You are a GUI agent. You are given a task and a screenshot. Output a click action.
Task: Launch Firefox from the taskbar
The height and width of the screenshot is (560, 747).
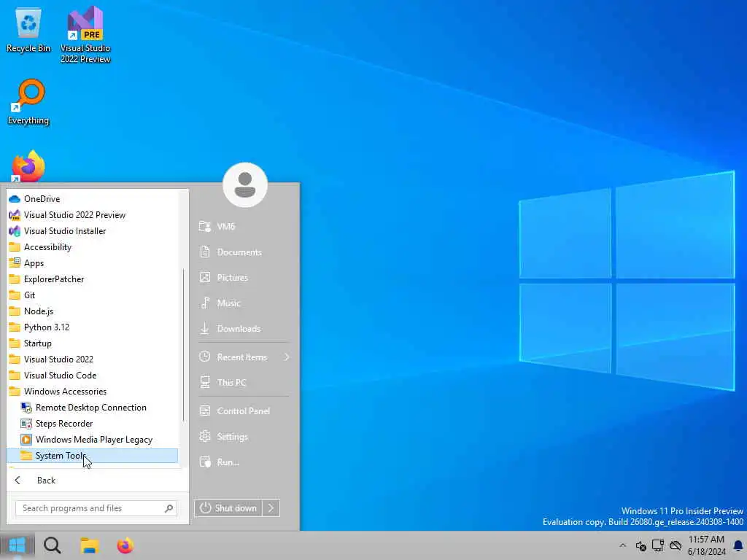tap(125, 545)
